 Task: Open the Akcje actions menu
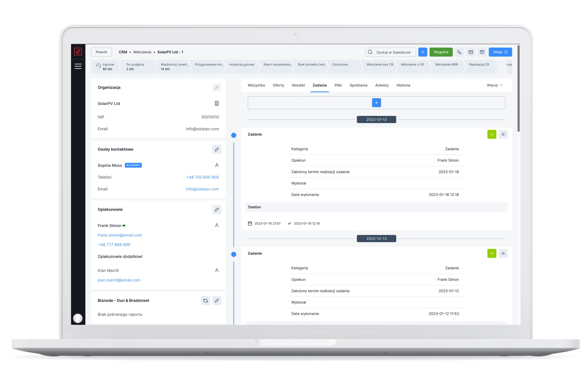coord(500,52)
